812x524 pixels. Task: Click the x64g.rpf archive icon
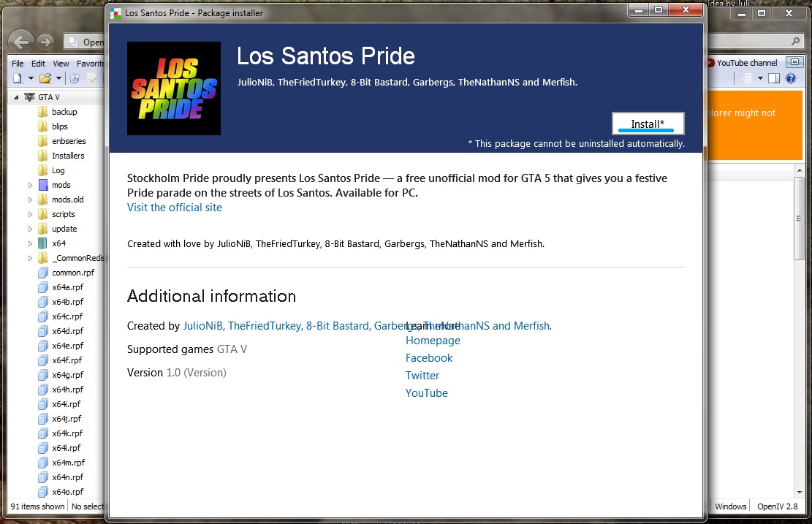pyautogui.click(x=43, y=375)
